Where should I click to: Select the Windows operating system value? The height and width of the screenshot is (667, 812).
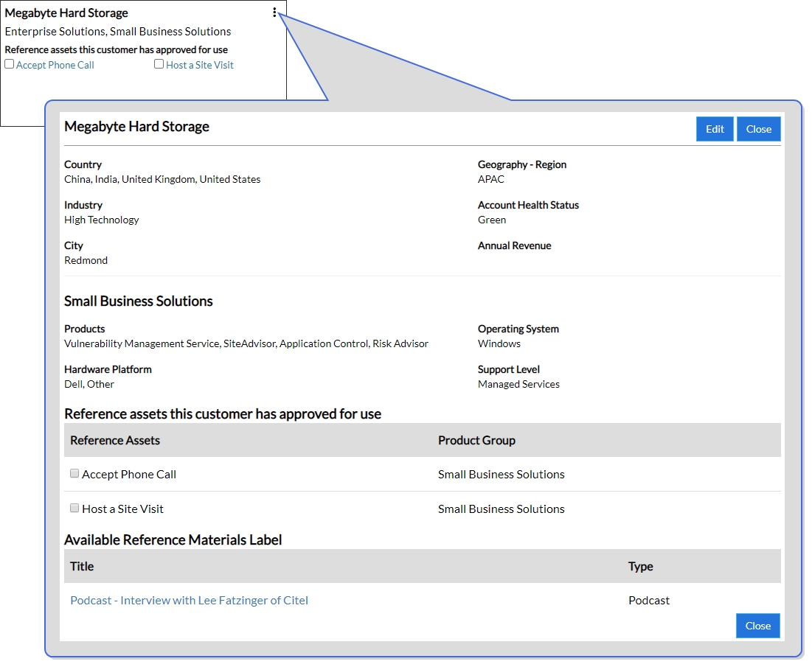[499, 343]
